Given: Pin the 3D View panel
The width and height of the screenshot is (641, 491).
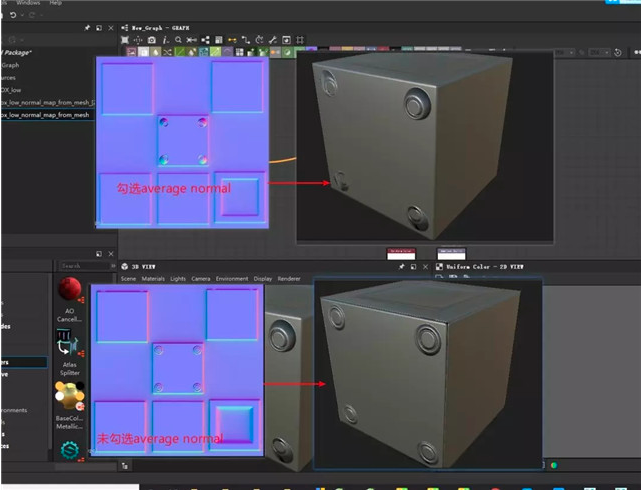Looking at the screenshot, I should click(401, 267).
